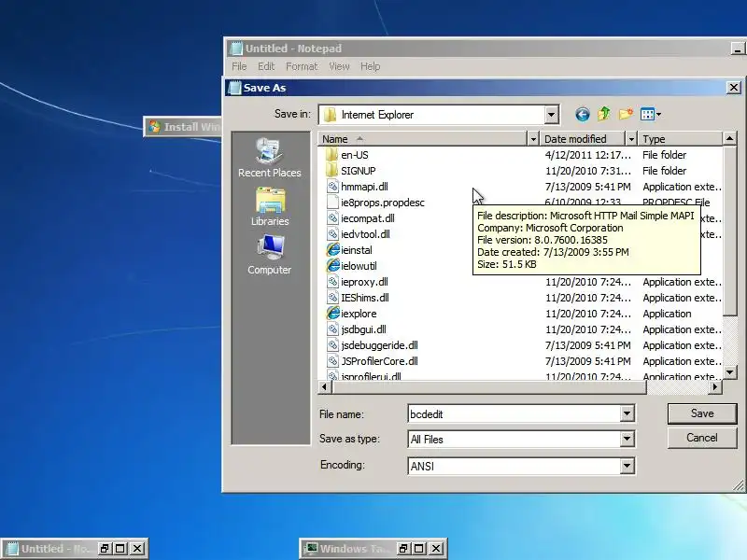
Task: Select the hmmapi.dll file icon
Action: tap(332, 187)
